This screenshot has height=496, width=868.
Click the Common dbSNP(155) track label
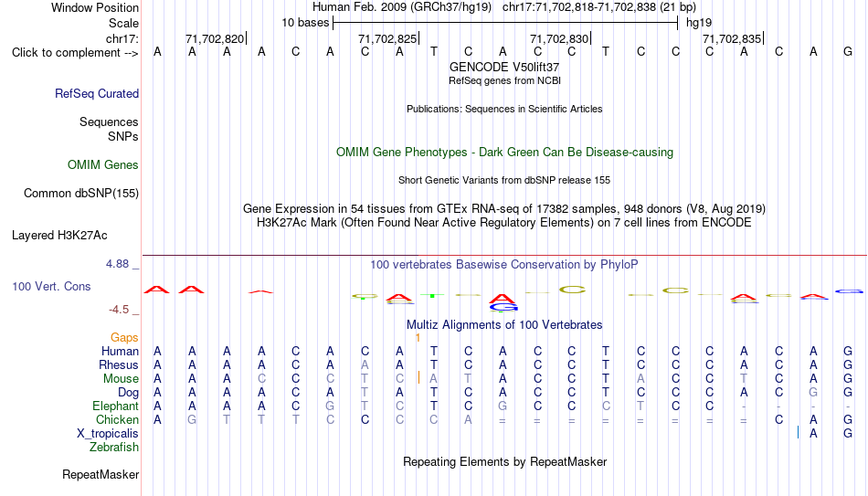point(80,194)
